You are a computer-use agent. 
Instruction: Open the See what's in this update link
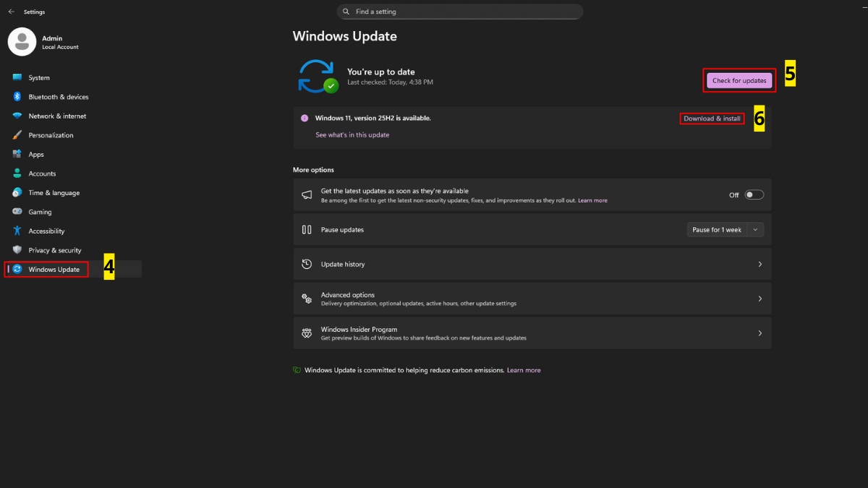pos(352,134)
